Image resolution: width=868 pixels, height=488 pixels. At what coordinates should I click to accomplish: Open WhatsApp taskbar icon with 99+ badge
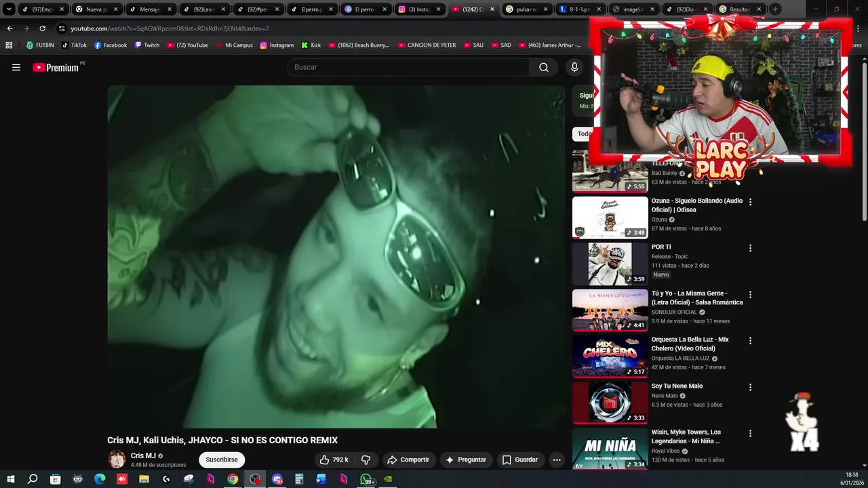point(366,479)
